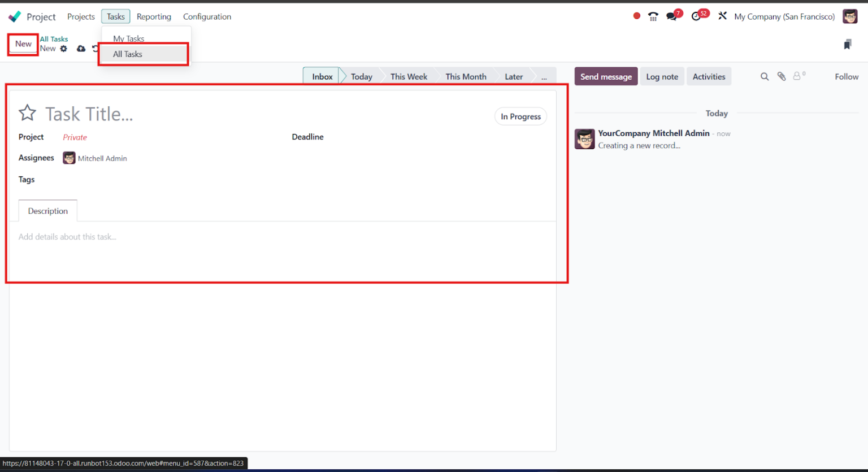The height and width of the screenshot is (472, 868).
Task: Click the tools/debug icon near company name
Action: tap(722, 16)
